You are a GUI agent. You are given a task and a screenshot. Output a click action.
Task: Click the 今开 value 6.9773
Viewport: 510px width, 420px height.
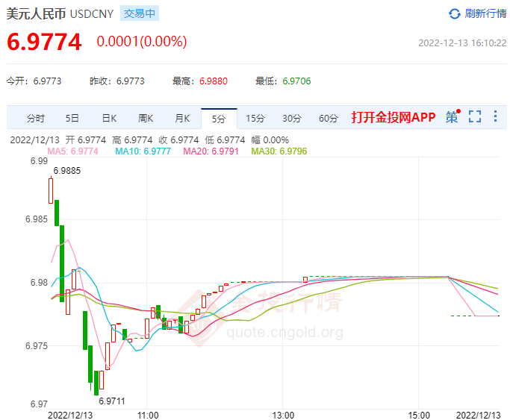(47, 81)
